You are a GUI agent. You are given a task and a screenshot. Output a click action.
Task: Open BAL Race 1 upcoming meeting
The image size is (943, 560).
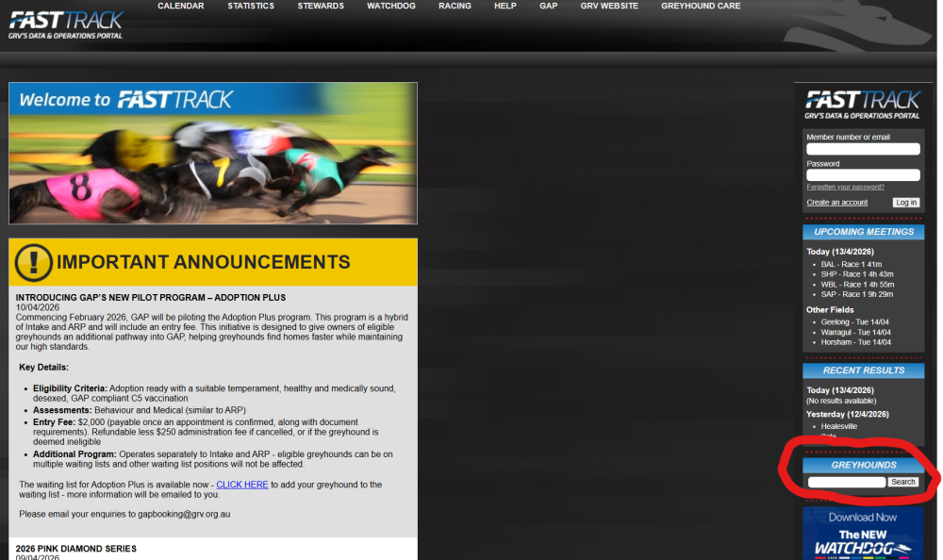[851, 265]
